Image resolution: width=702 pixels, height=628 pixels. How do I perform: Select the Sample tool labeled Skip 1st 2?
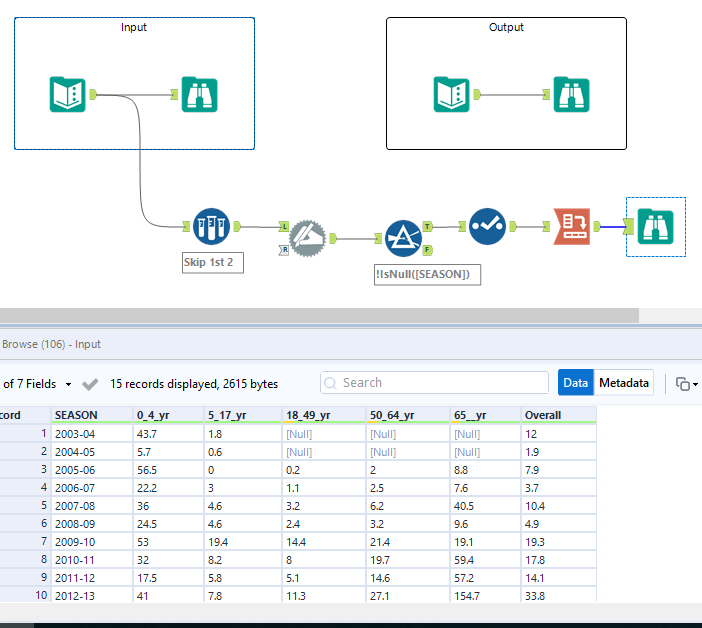pyautogui.click(x=211, y=226)
